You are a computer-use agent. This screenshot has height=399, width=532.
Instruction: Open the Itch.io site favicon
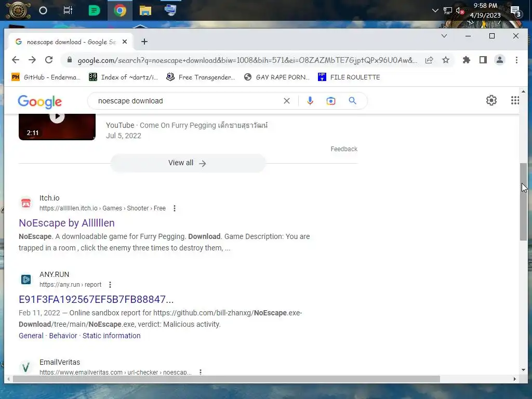tap(26, 203)
